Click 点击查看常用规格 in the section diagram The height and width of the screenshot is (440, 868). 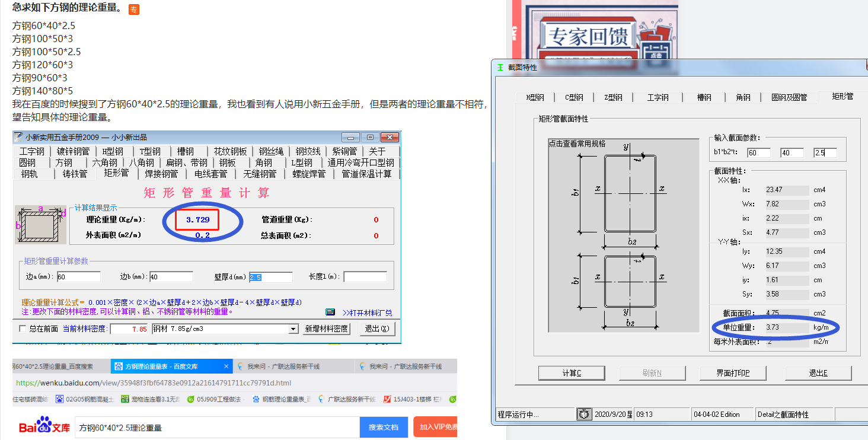577,144
